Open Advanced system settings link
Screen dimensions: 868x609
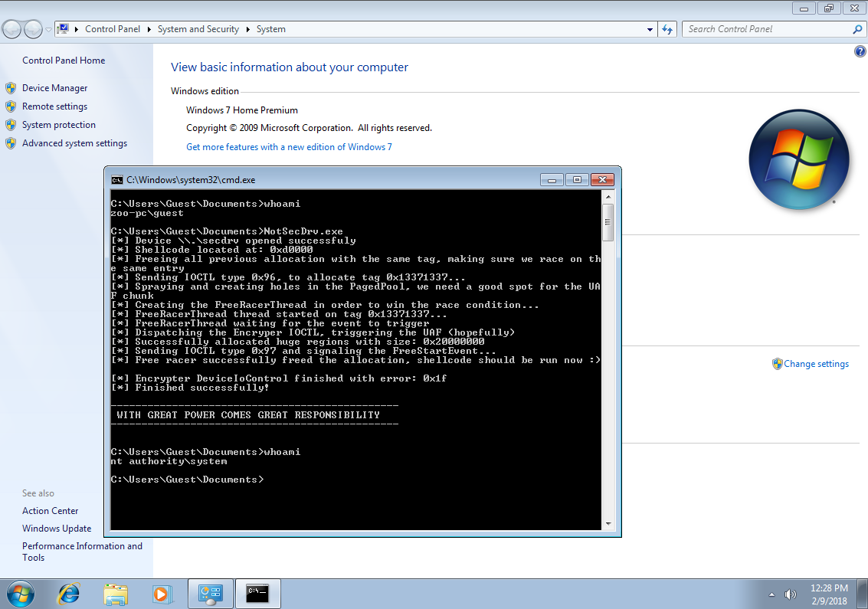coord(75,142)
